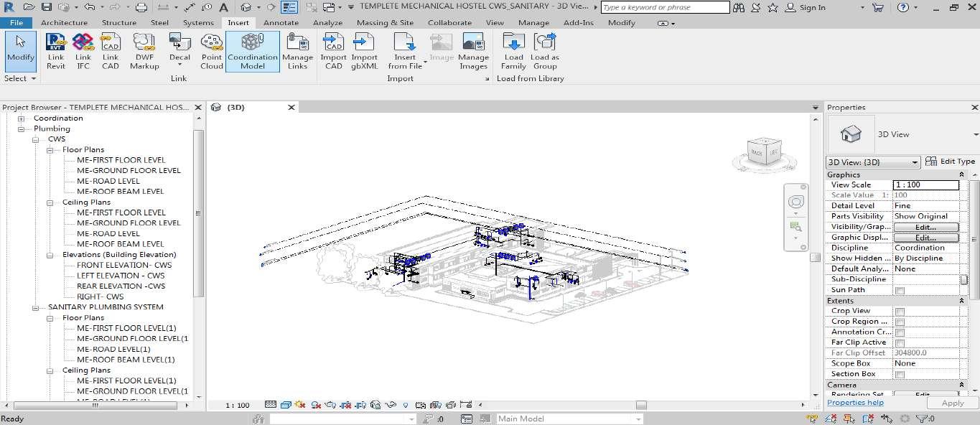Collapse the Plumbing node in Project Browser
Image resolution: width=980 pixels, height=425 pixels.
(x=21, y=129)
